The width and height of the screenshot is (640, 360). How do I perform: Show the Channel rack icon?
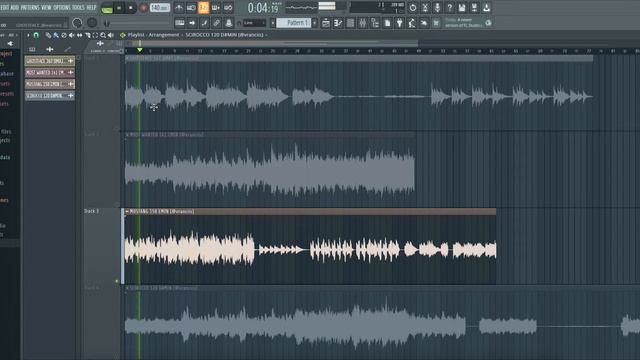tap(350, 23)
